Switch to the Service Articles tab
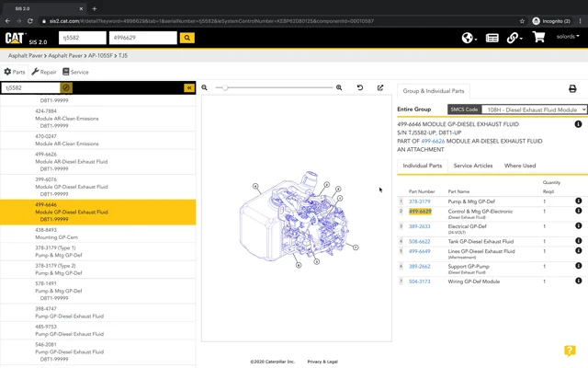The width and height of the screenshot is (588, 368). (x=472, y=166)
